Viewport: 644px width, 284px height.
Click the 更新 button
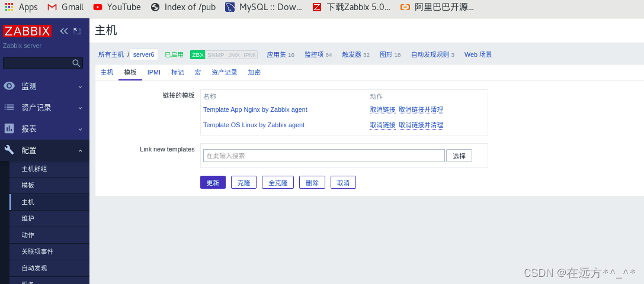tap(213, 182)
